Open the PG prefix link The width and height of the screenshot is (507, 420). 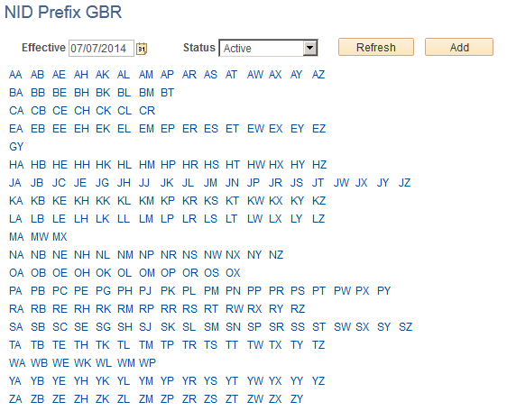click(104, 291)
